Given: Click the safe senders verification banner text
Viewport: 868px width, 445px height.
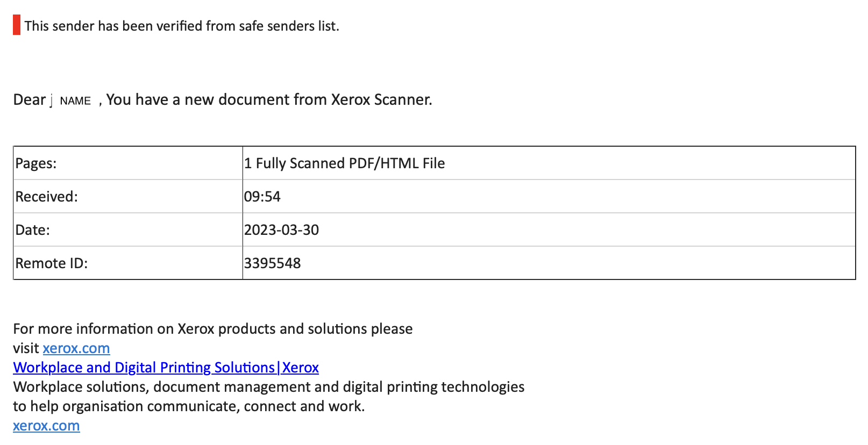Looking at the screenshot, I should pos(182,26).
